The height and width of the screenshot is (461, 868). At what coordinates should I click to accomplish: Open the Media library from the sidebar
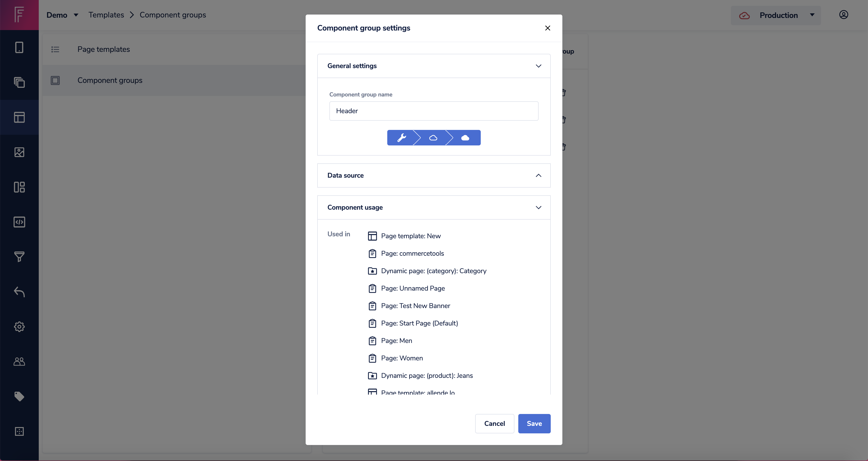19,152
